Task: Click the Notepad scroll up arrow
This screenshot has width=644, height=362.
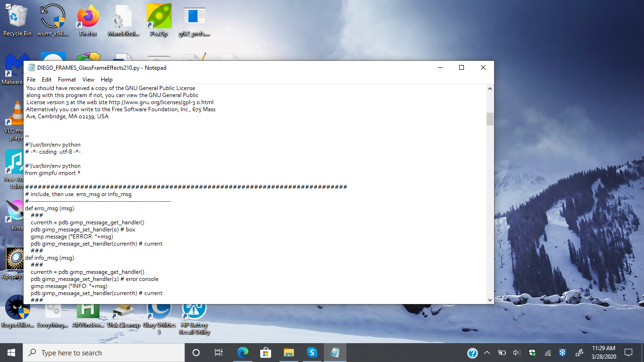Action: (x=490, y=88)
